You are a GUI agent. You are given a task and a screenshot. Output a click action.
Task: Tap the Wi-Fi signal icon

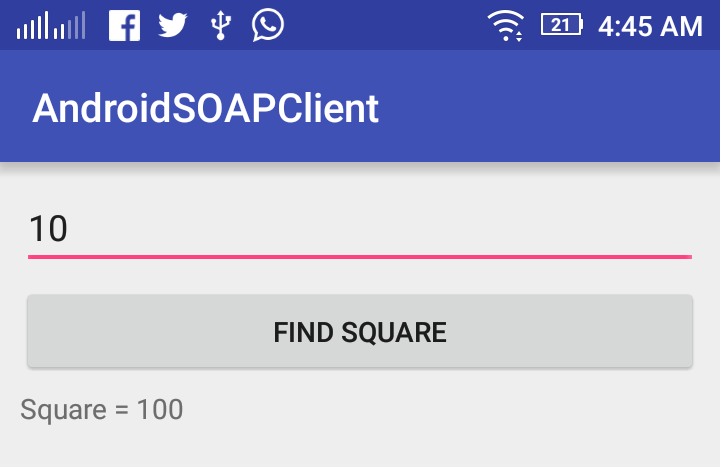click(505, 26)
